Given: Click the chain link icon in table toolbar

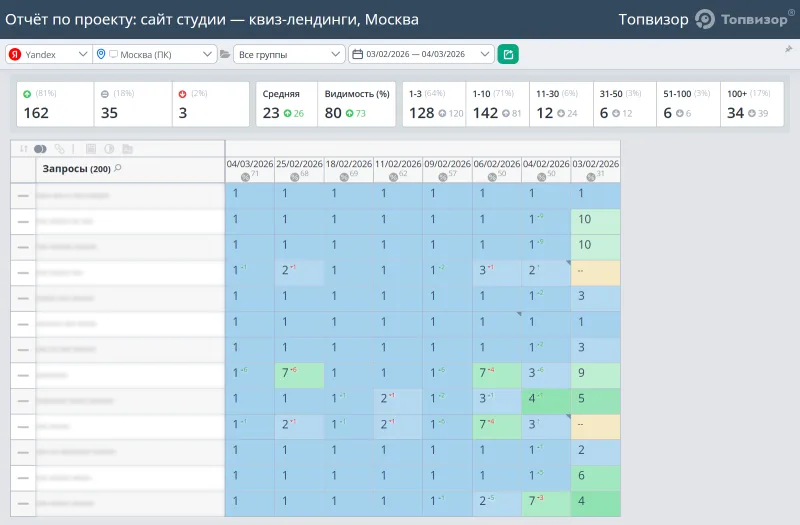Looking at the screenshot, I should 60,149.
